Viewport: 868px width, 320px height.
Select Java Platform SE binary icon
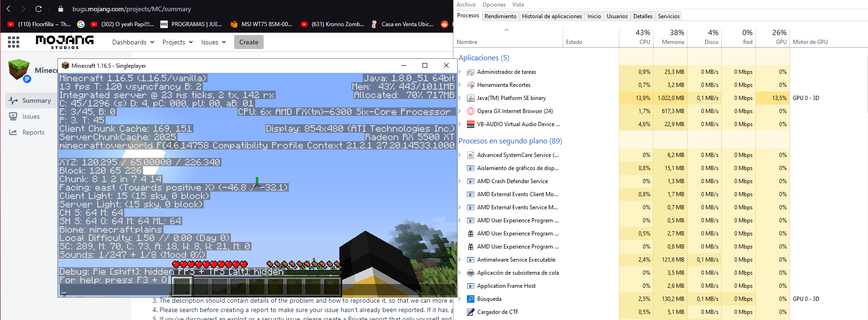471,98
